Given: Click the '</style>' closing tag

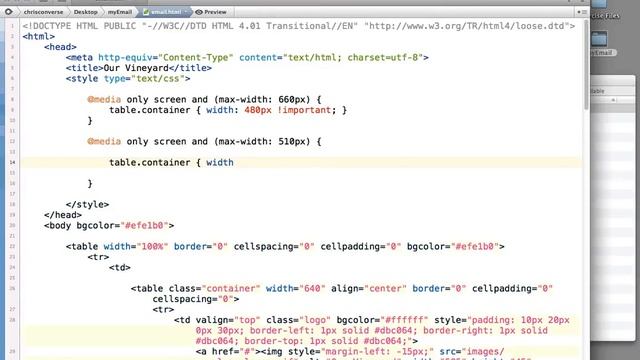Looking at the screenshot, I should 87,204.
